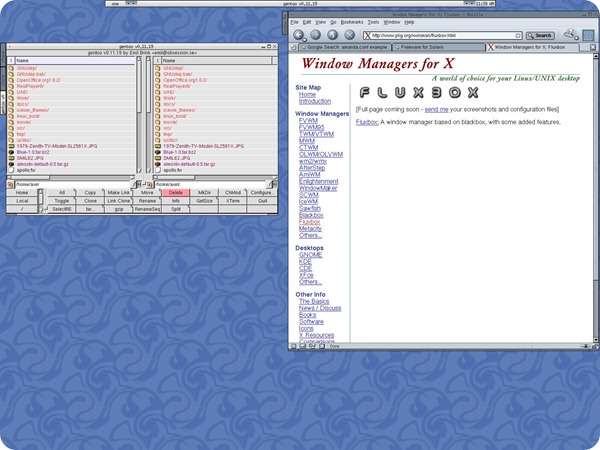This screenshot has width=600, height=450.
Task: Click archive icon of Blue-1.0.tar.bz2 in left pane
Action: pos(11,152)
